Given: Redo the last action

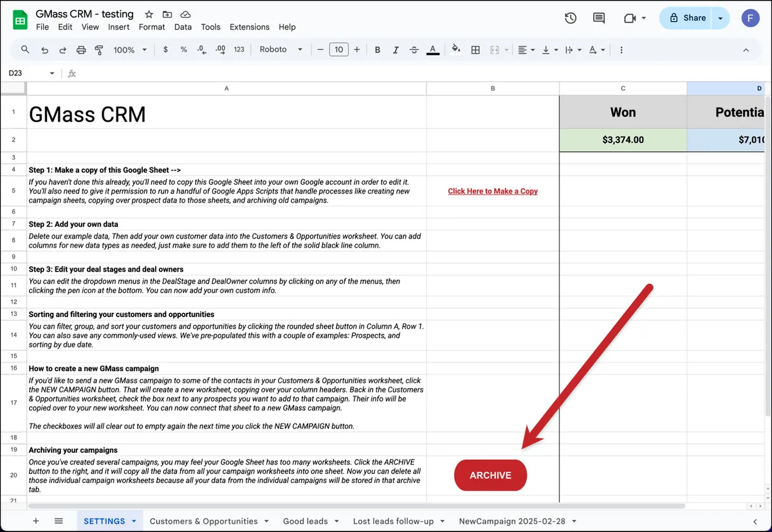Looking at the screenshot, I should pyautogui.click(x=62, y=50).
